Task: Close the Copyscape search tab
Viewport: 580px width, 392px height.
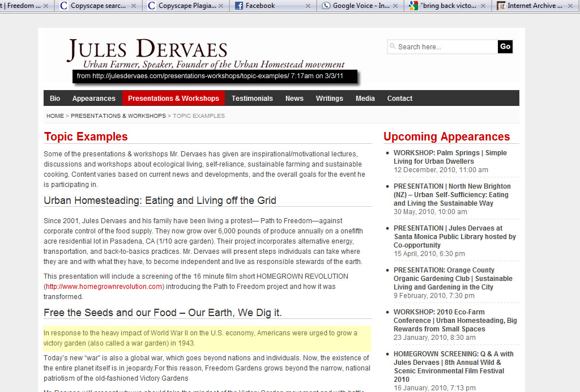Action: coord(134,6)
